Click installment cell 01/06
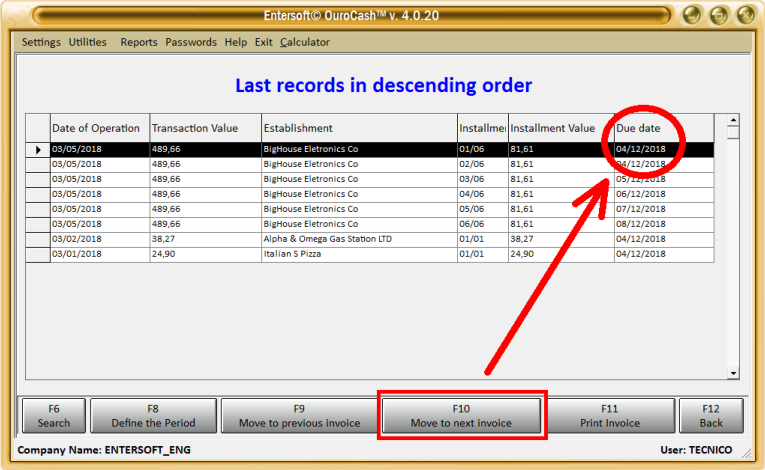765x470 pixels. pyautogui.click(x=483, y=149)
